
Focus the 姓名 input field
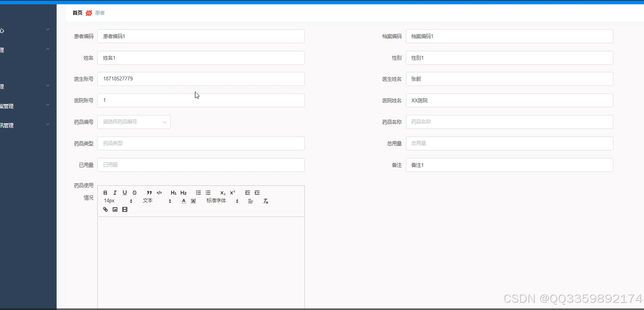pyautogui.click(x=201, y=57)
